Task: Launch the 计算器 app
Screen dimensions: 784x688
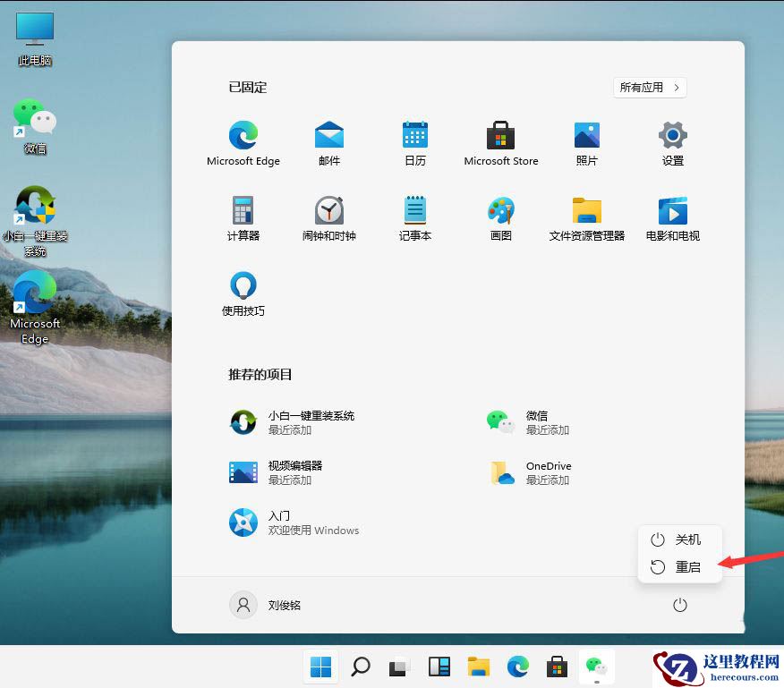Action: (243, 213)
